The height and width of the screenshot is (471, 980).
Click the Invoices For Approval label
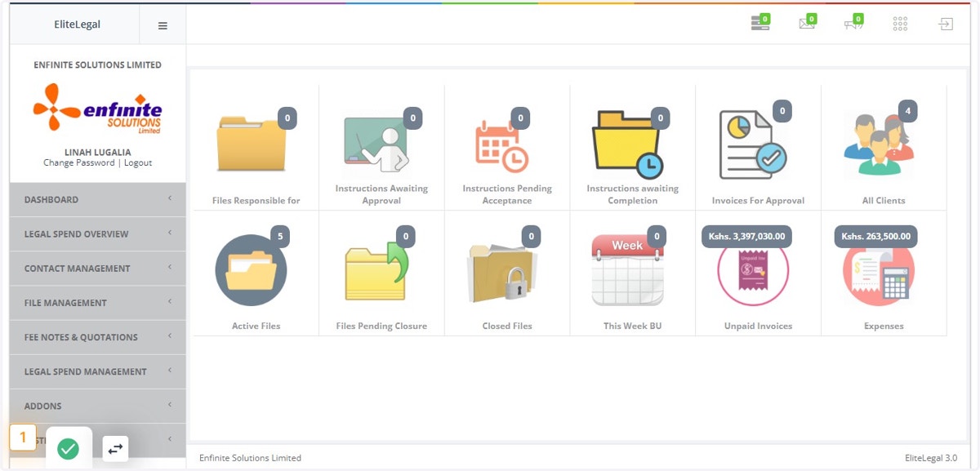[x=758, y=201]
